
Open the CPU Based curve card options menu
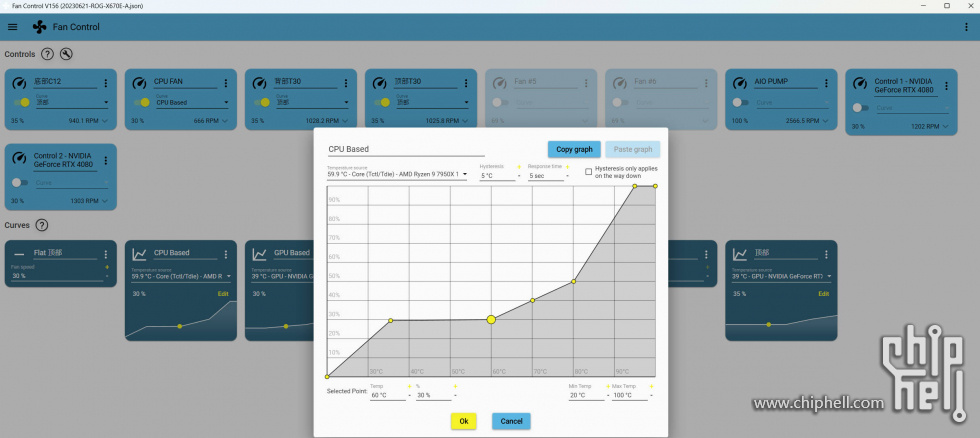click(226, 254)
